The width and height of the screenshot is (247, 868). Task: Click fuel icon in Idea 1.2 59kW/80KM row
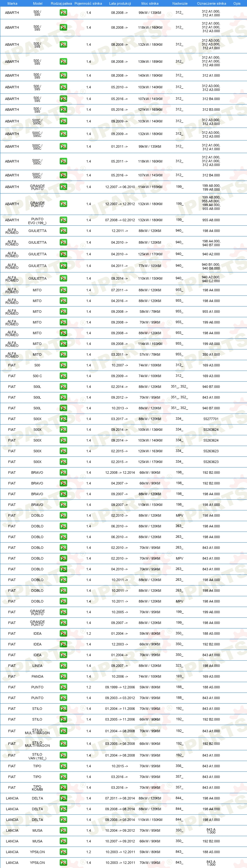point(63,634)
